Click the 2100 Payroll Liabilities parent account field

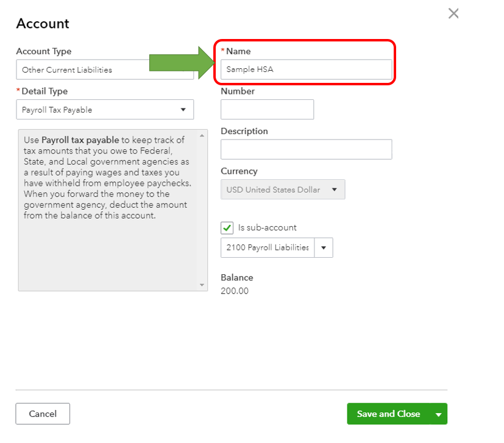coord(268,247)
